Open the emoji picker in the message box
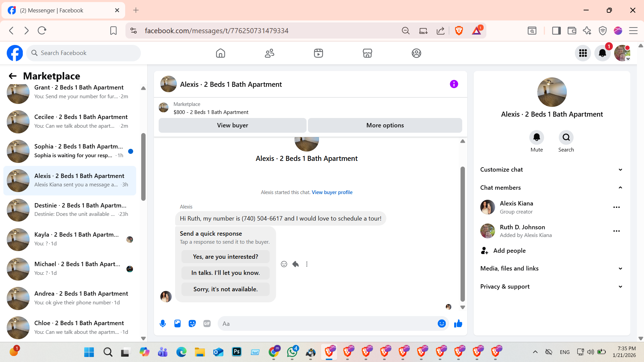644x362 pixels. coord(441,323)
